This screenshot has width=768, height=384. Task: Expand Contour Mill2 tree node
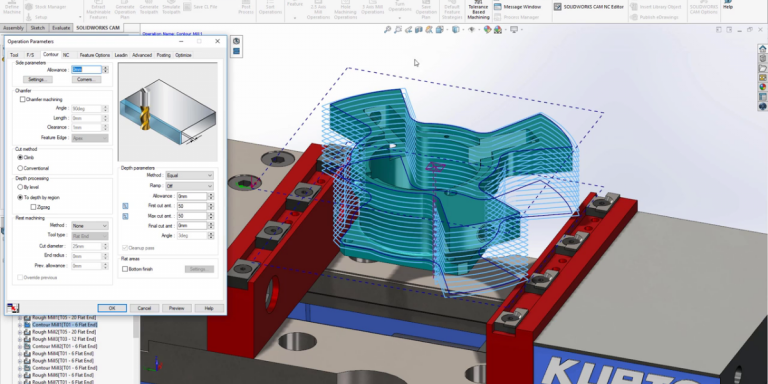pyautogui.click(x=20, y=346)
